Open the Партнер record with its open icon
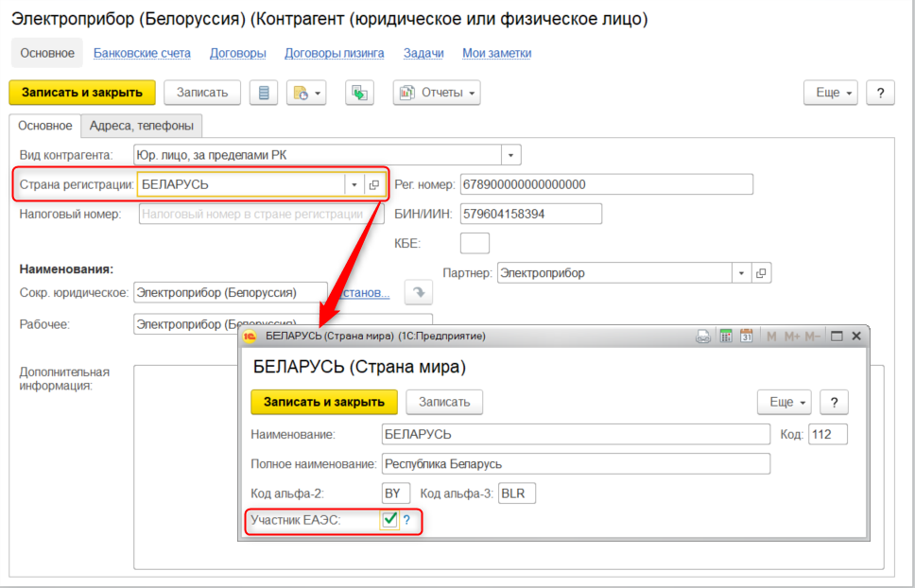The image size is (915, 588). pos(761,273)
